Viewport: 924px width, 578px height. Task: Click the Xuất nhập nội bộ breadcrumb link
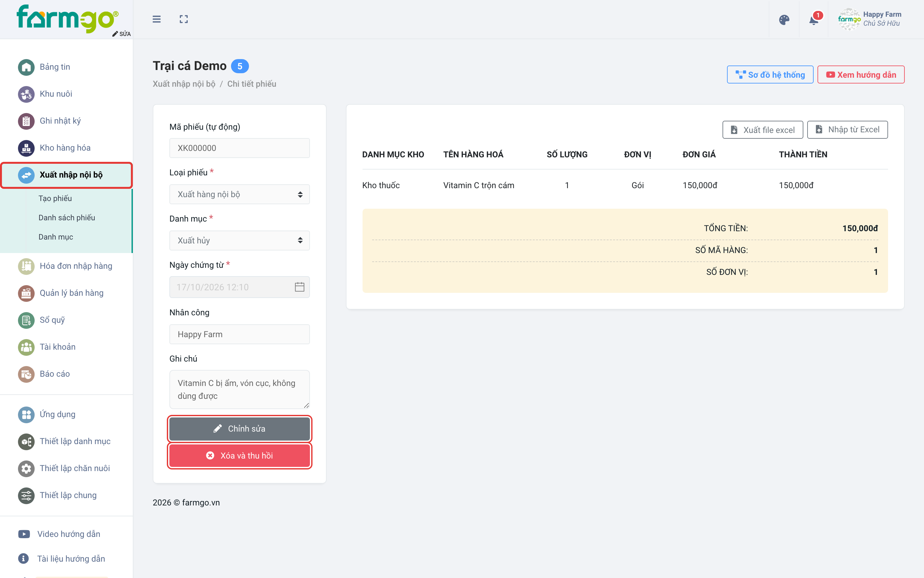184,84
